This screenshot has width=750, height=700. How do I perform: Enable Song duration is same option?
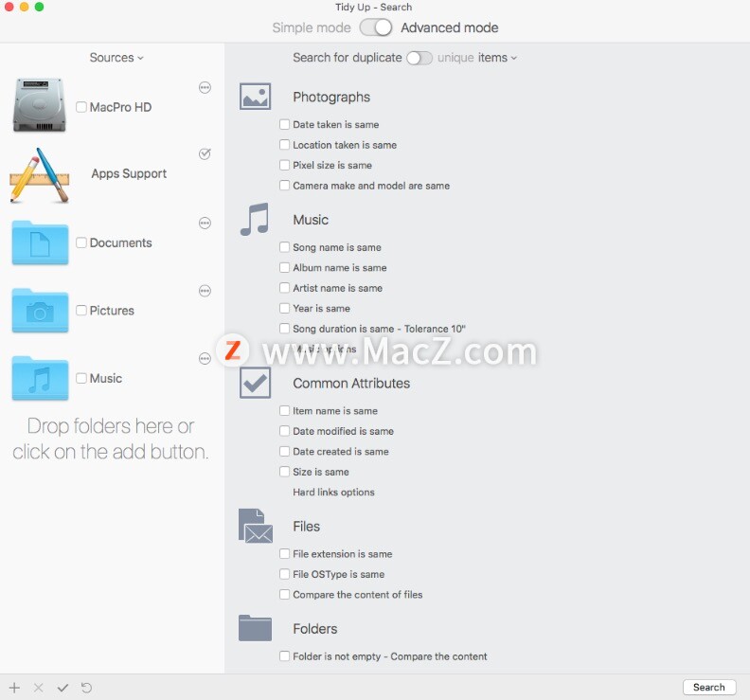pyautogui.click(x=285, y=329)
